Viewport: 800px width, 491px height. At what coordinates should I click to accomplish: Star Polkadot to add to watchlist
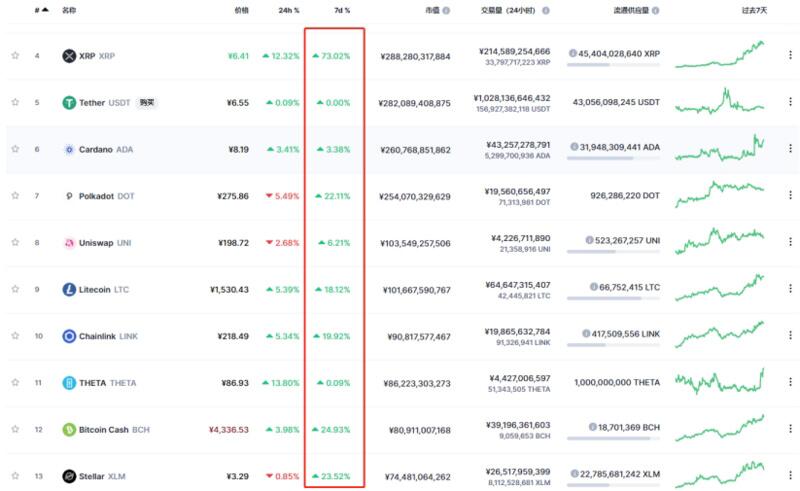pyautogui.click(x=15, y=195)
